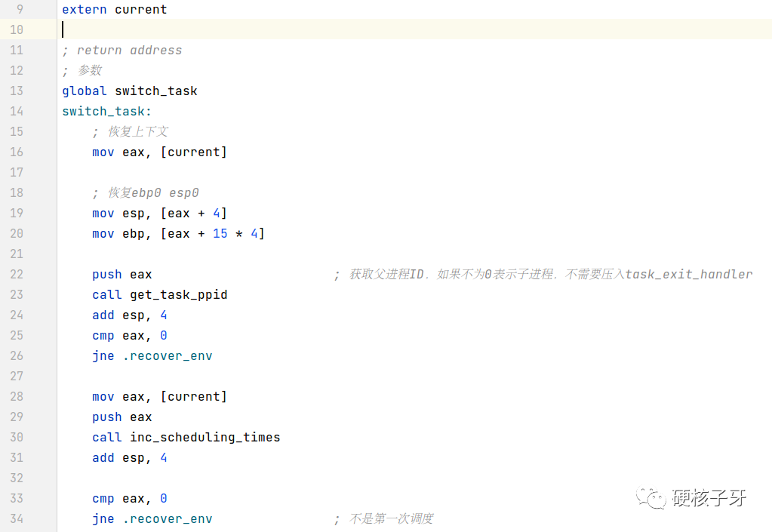Click 'call get_task_ppid' line
This screenshot has height=532, width=772.
[x=159, y=295]
